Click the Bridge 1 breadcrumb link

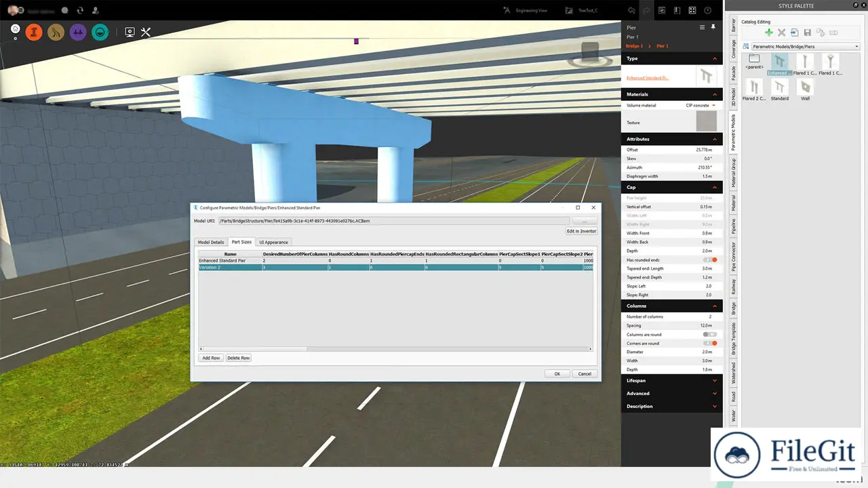pos(634,46)
